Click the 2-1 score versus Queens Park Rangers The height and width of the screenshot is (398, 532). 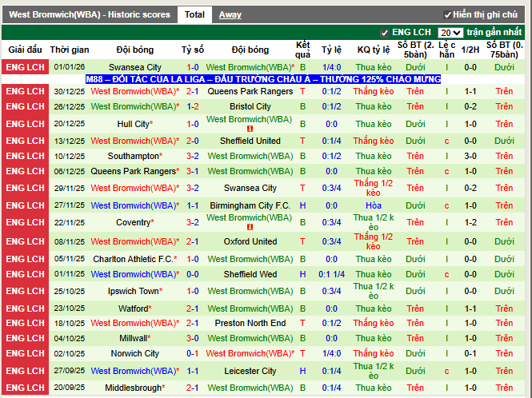pyautogui.click(x=192, y=91)
